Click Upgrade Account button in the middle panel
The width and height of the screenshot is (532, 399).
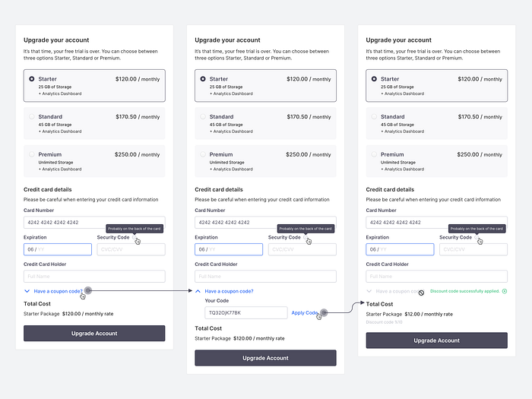[x=265, y=358]
